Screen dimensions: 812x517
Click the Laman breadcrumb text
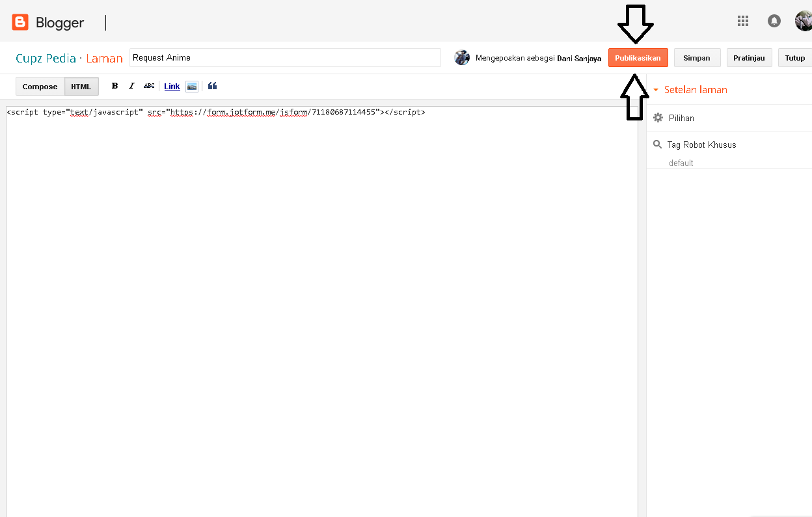click(x=105, y=58)
